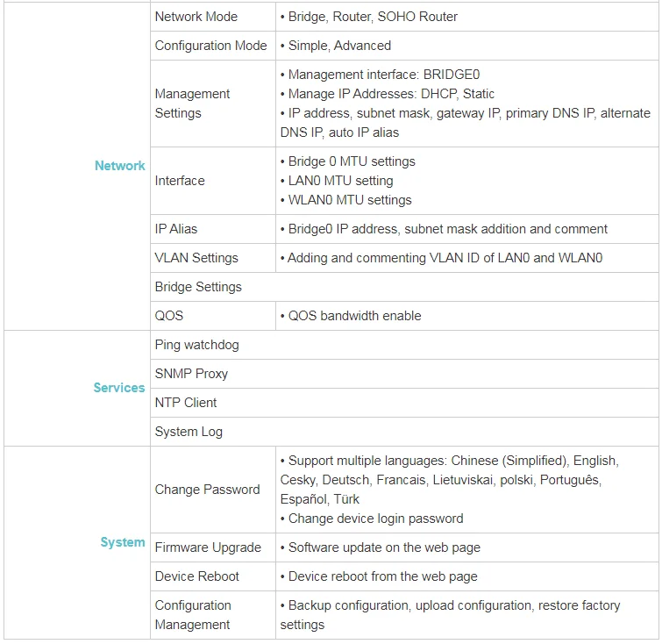The image size is (662, 644).
Task: Select the Services section heading
Action: (x=119, y=388)
